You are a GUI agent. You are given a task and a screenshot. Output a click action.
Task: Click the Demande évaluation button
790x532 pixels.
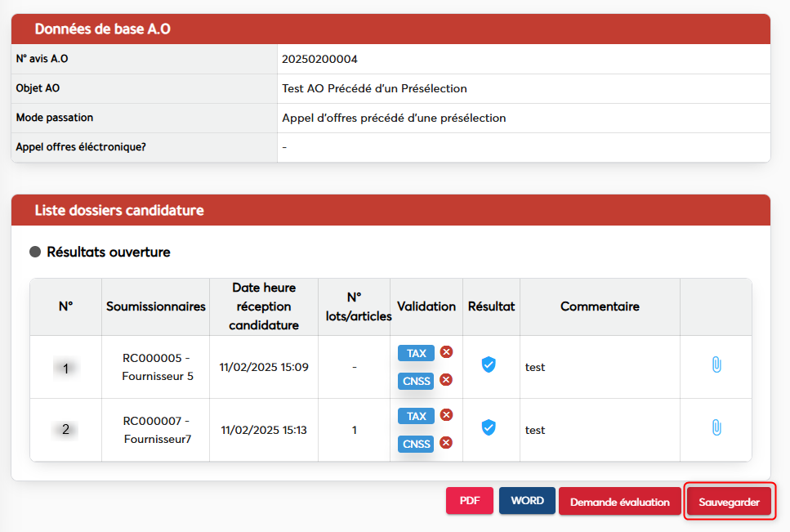click(619, 502)
